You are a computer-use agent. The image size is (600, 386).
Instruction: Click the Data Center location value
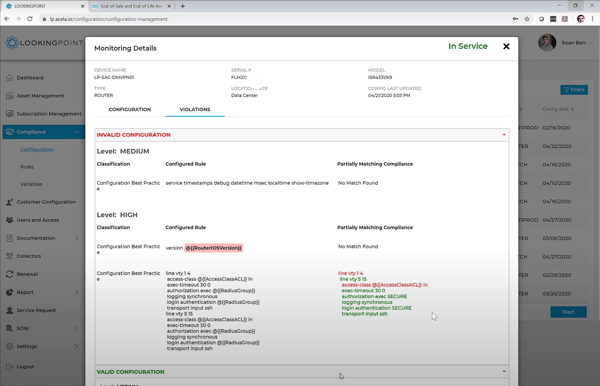(x=245, y=96)
